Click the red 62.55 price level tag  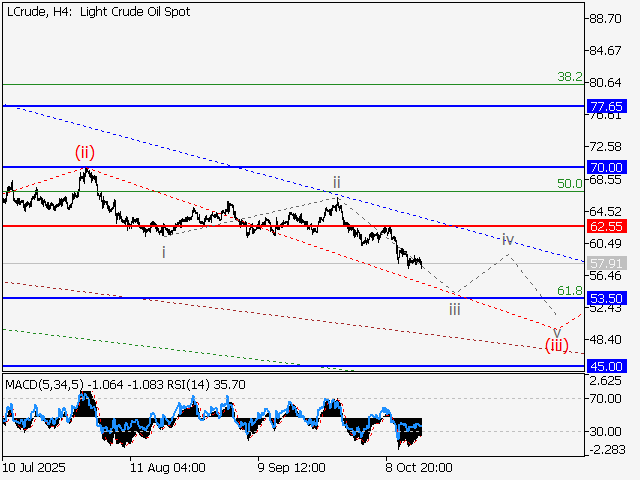click(x=607, y=227)
